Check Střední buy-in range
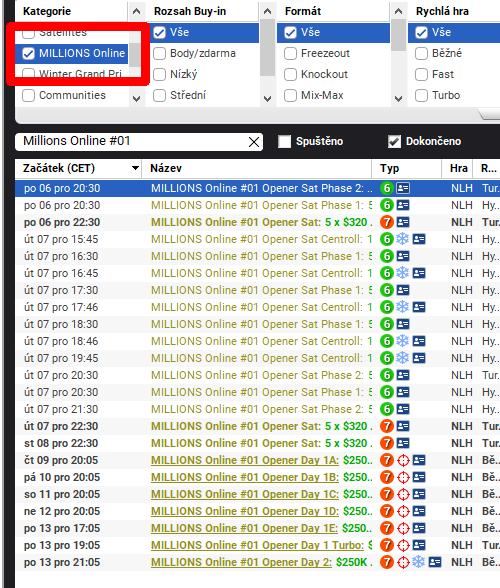Screen dimensions: 500x588 [x=159, y=96]
